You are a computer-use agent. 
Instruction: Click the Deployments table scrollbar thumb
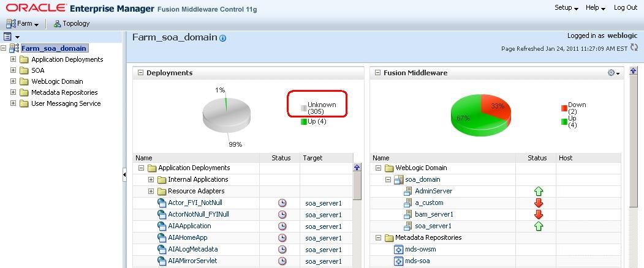(x=357, y=186)
